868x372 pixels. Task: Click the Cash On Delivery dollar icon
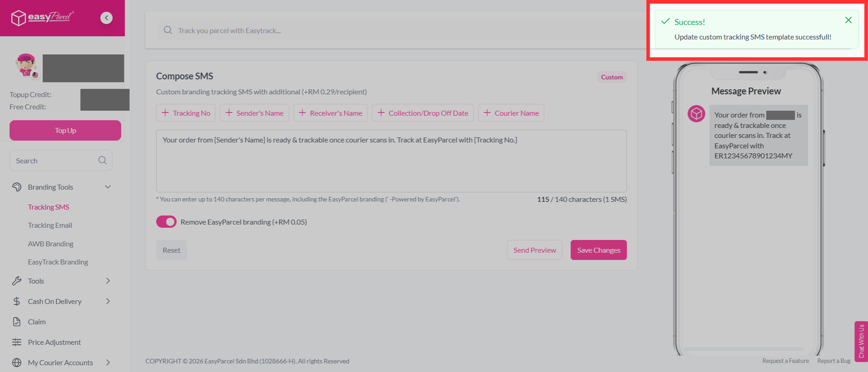[17, 301]
